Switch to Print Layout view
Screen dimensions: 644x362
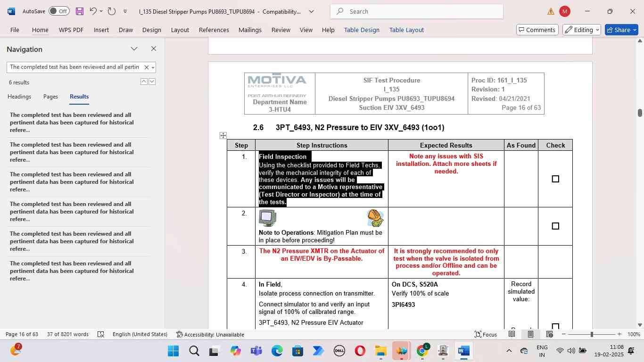[530, 334]
